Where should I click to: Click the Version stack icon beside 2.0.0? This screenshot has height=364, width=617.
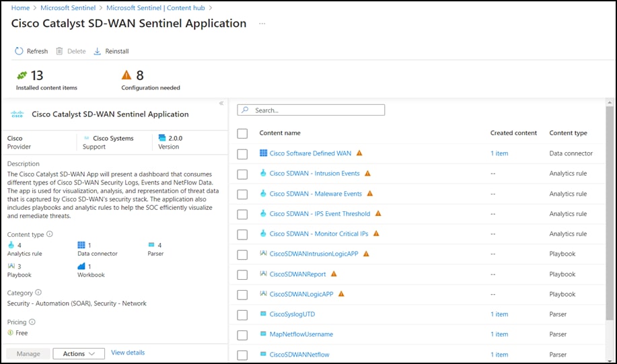[162, 138]
